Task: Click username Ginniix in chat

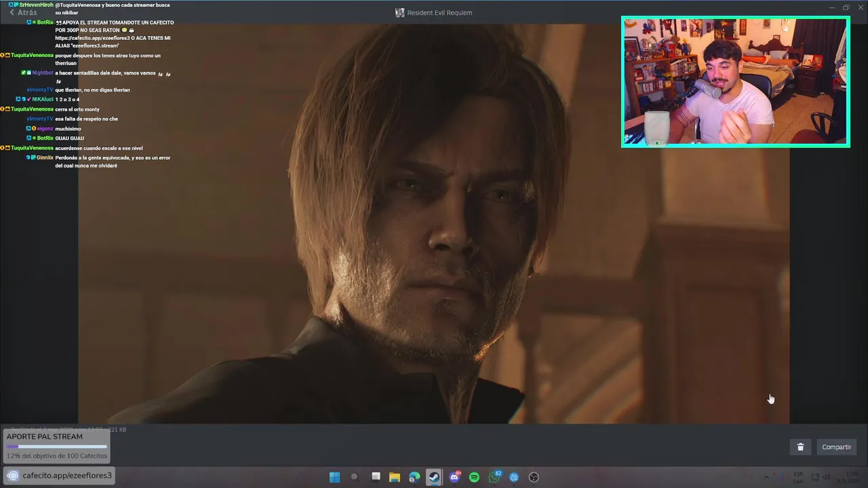Action: pyautogui.click(x=45, y=157)
